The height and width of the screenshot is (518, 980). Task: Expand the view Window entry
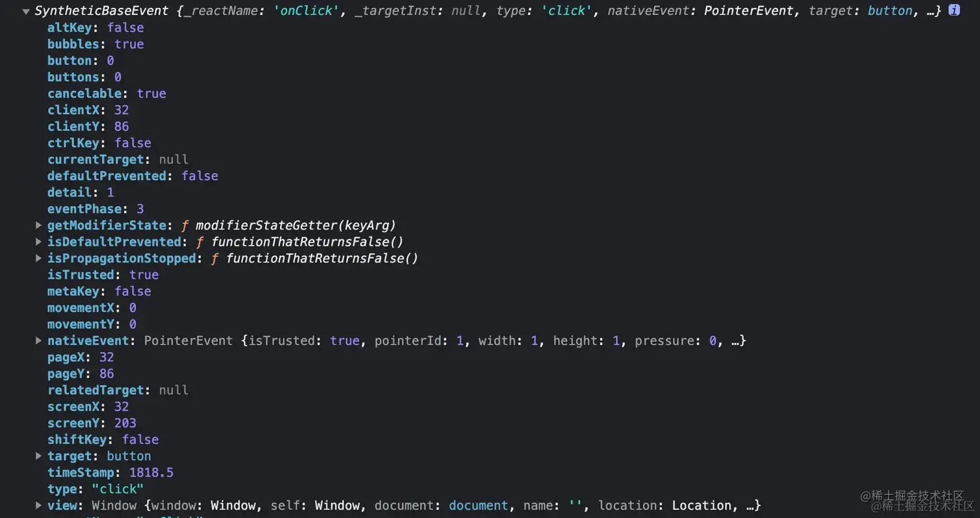click(x=39, y=506)
